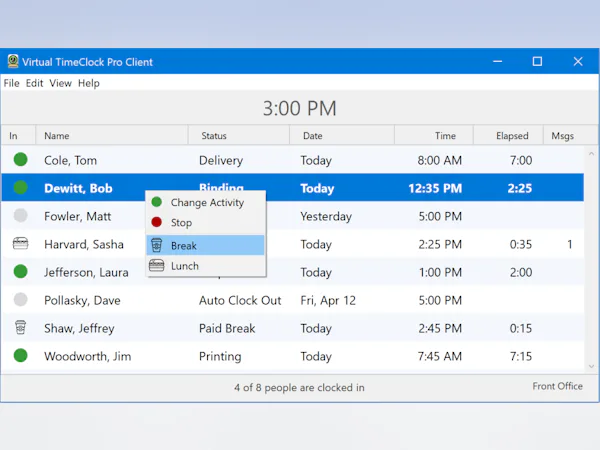Click the 8:00 AM time cell
Image resolution: width=600 pixels, height=450 pixels.
440,160
